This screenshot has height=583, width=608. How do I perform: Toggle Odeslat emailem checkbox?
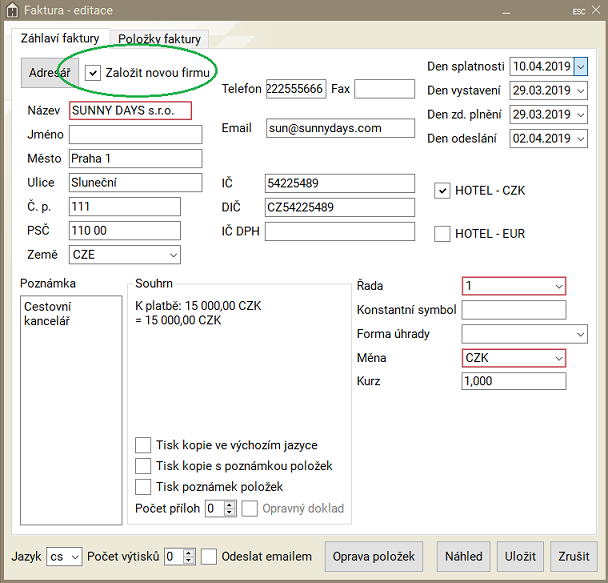pos(209,556)
